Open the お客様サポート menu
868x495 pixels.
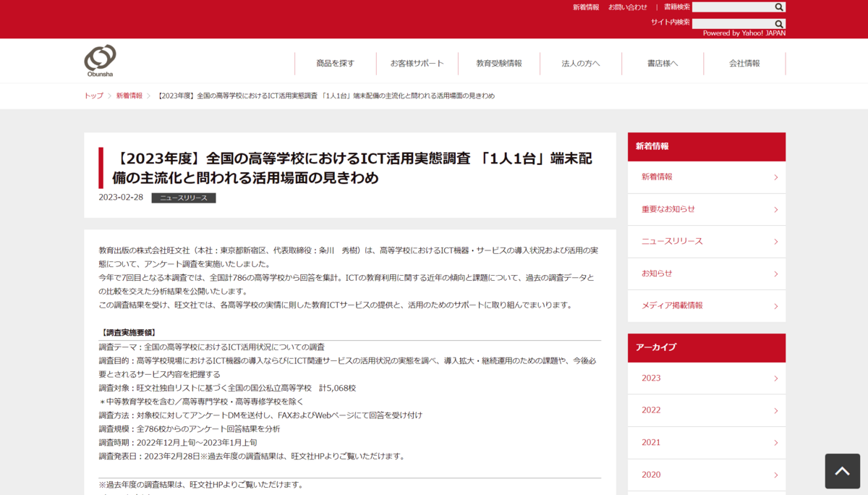point(417,64)
